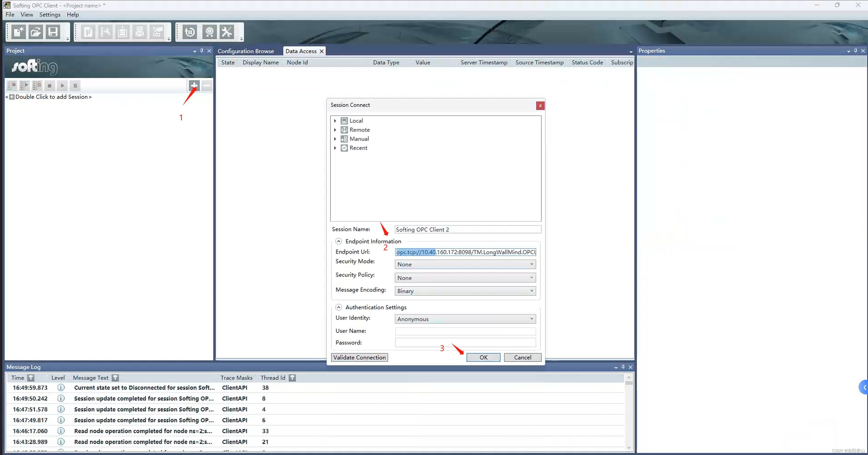Image resolution: width=868 pixels, height=455 pixels.
Task: Click the Session Name input field
Action: click(x=468, y=230)
